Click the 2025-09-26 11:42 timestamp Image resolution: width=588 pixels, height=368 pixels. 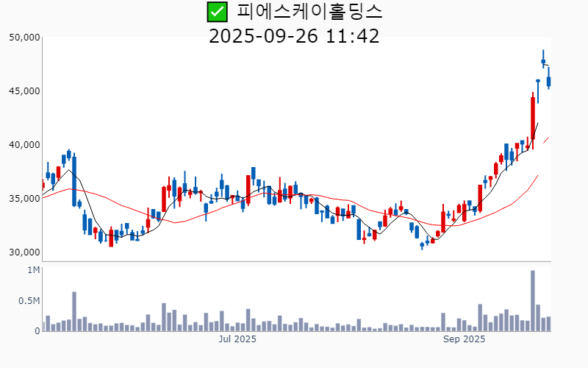tap(294, 36)
